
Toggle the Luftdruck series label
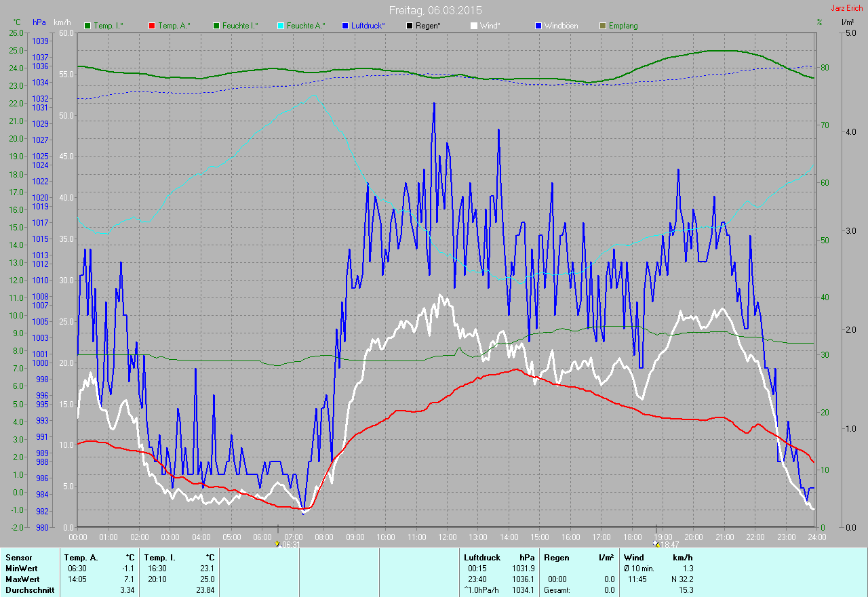[x=368, y=26]
